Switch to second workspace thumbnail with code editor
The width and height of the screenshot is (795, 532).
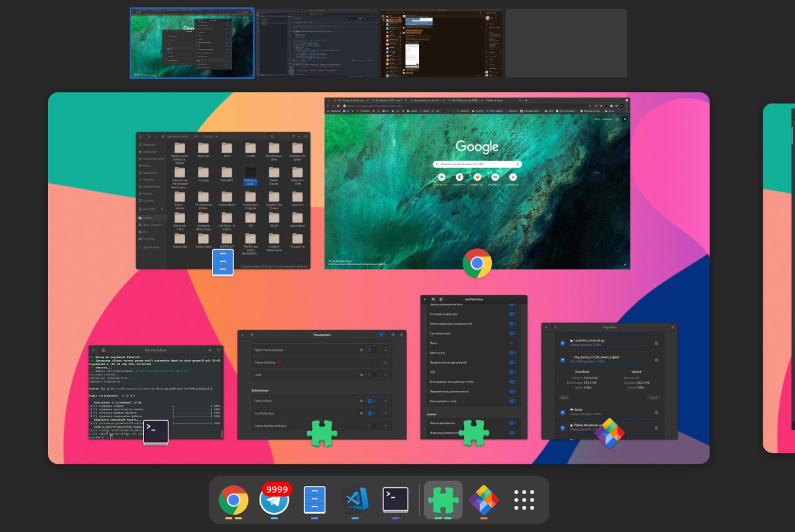coord(317,43)
